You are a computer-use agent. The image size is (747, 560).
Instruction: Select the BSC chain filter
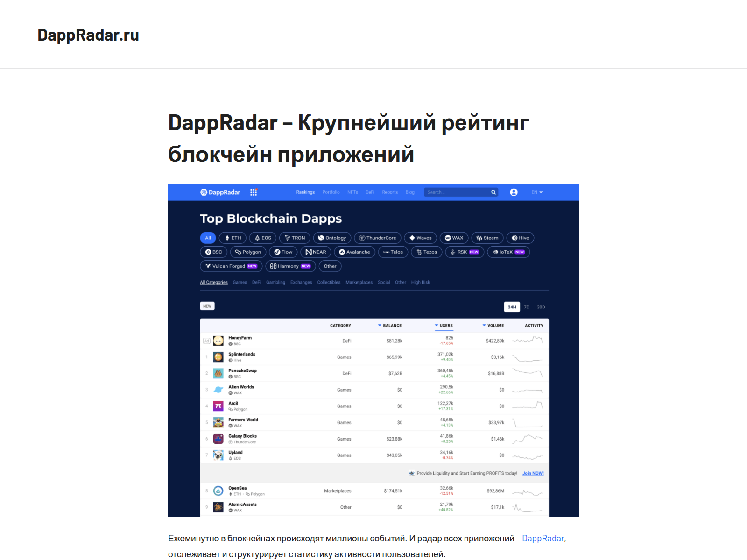[x=213, y=252]
